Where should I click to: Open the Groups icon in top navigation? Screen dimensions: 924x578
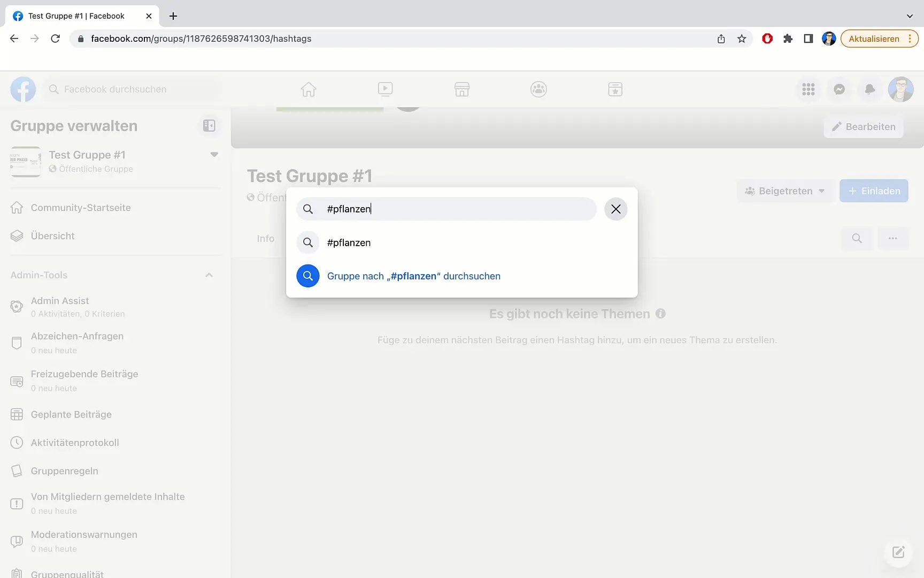538,89
